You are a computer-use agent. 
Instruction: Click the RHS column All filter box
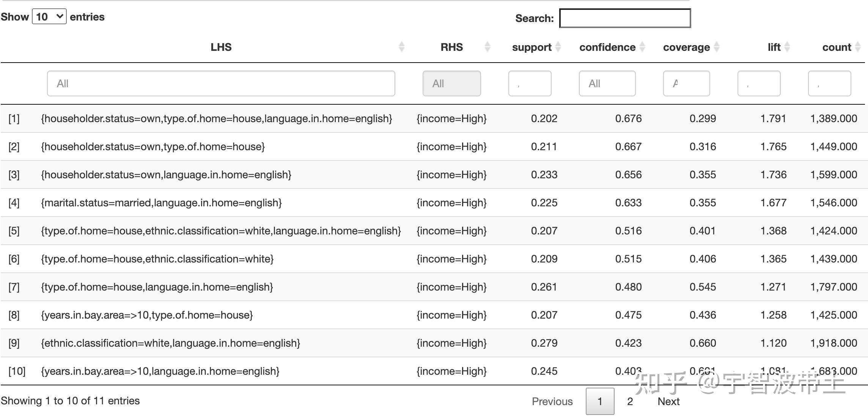pos(452,83)
